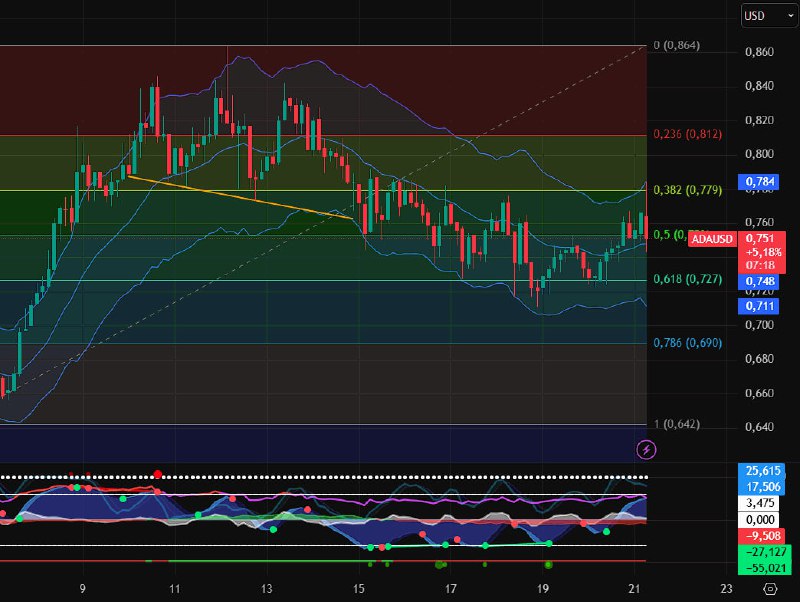Click date 11 on time axis
Image resolution: width=800 pixels, height=602 pixels.
pyautogui.click(x=174, y=589)
